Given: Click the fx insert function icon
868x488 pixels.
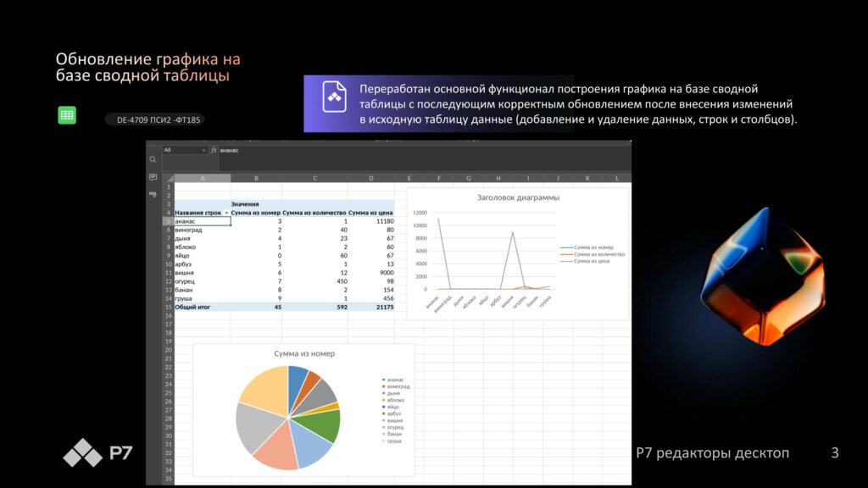Looking at the screenshot, I should 214,150.
